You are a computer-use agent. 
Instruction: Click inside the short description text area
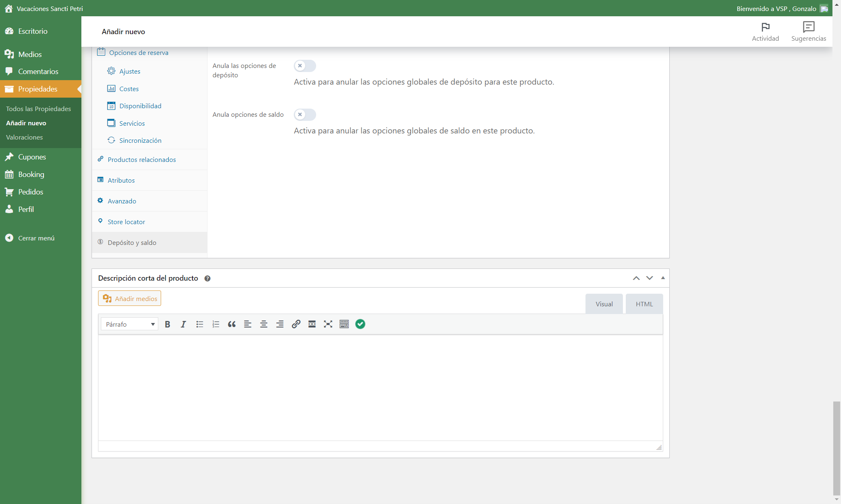click(x=380, y=388)
